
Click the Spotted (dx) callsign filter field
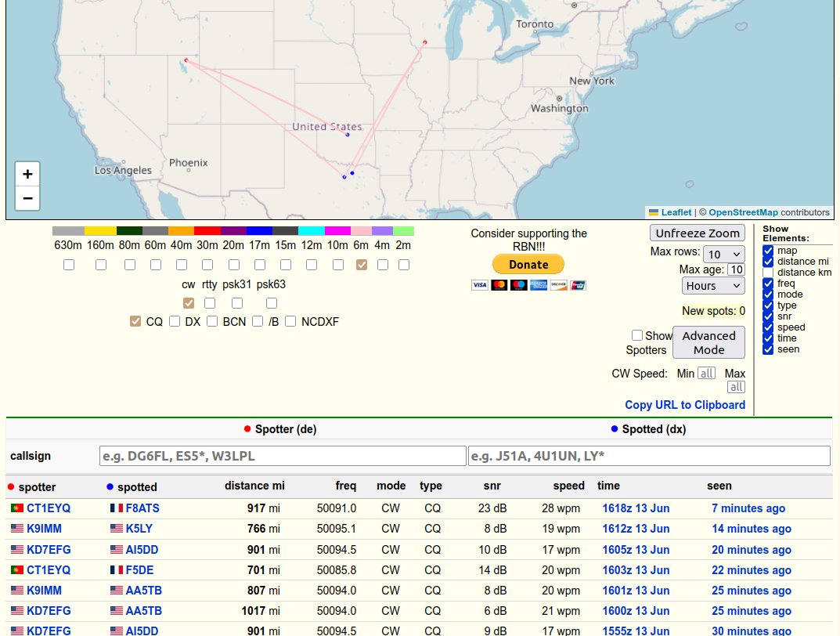coord(649,456)
